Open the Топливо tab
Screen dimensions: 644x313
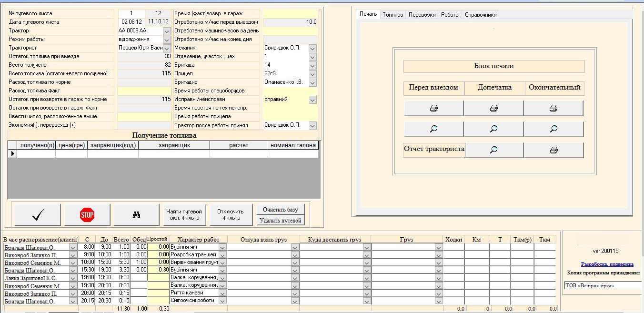(x=393, y=15)
